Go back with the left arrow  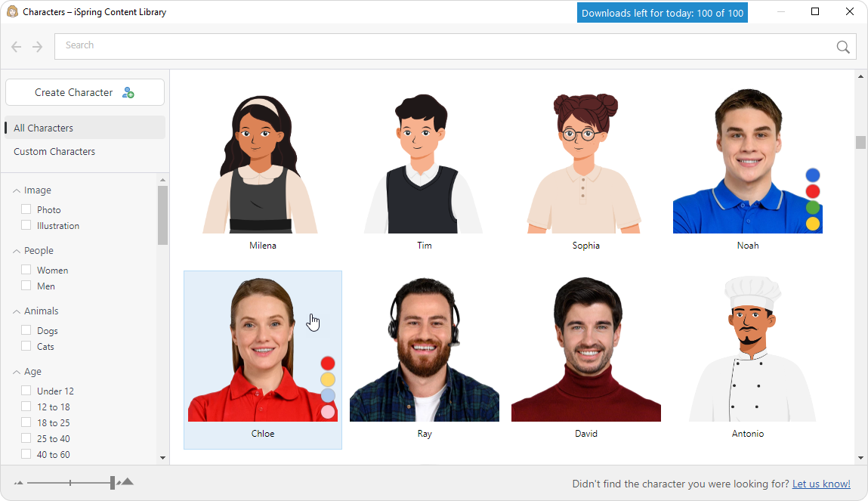click(x=17, y=47)
